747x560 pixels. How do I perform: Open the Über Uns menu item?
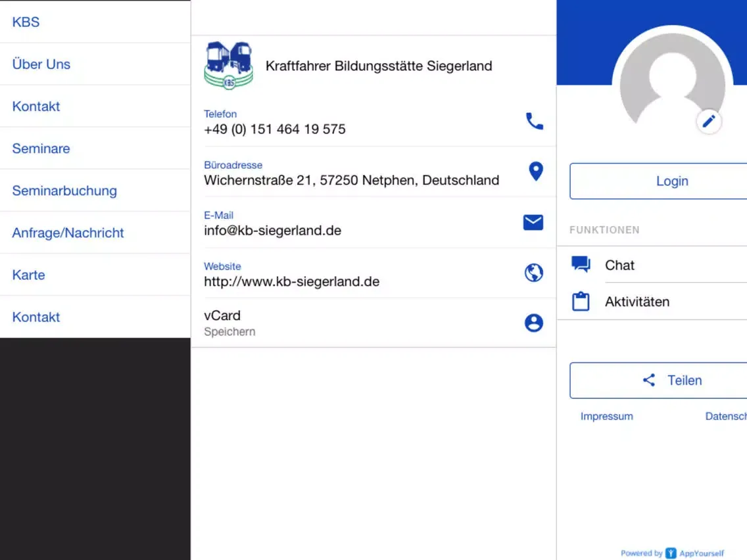(41, 64)
